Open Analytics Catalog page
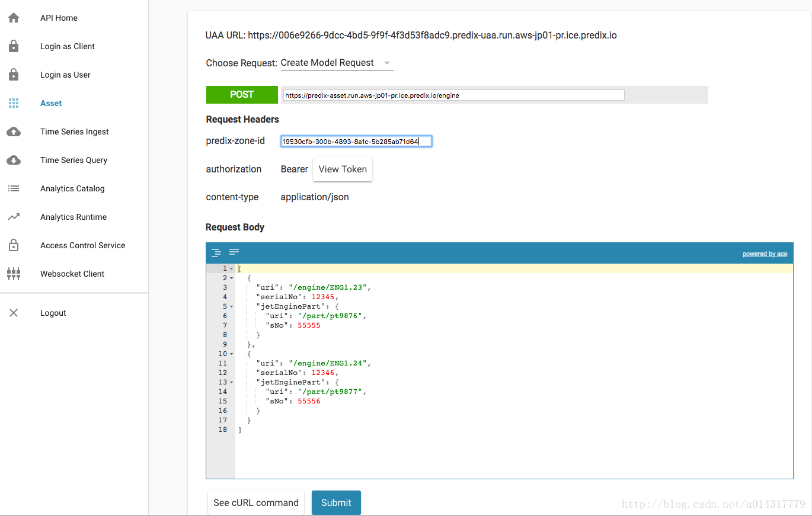 (72, 188)
